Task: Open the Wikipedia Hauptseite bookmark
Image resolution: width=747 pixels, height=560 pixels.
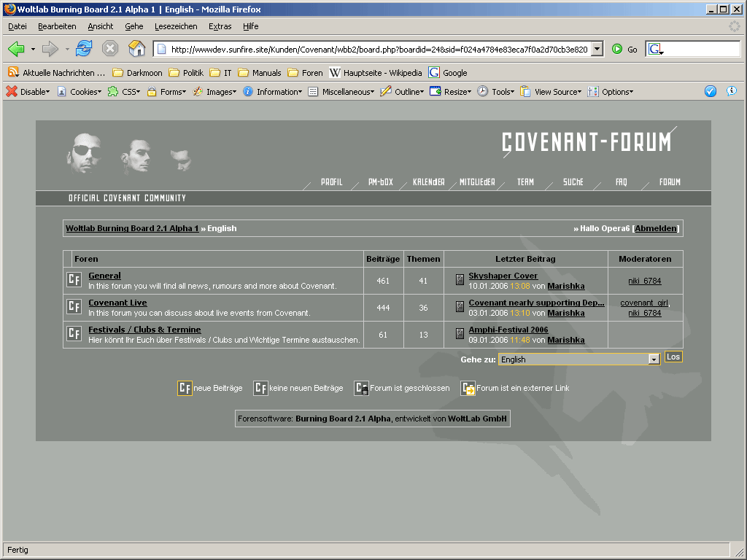Action: (376, 72)
